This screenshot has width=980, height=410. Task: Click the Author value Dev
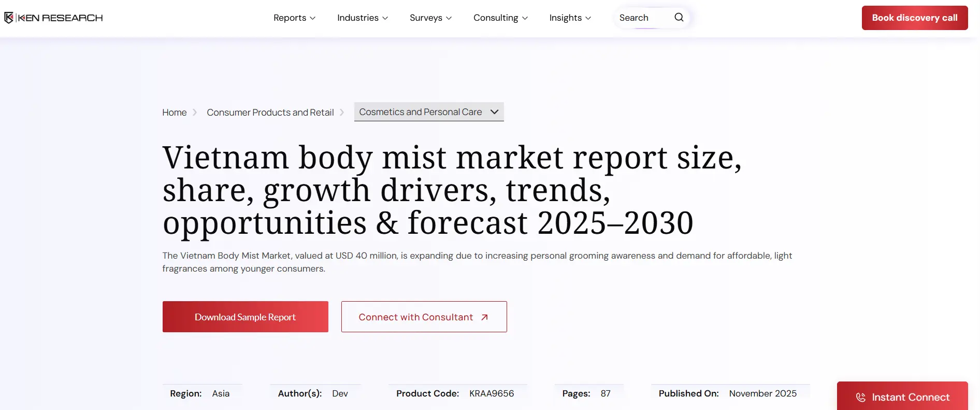tap(340, 393)
